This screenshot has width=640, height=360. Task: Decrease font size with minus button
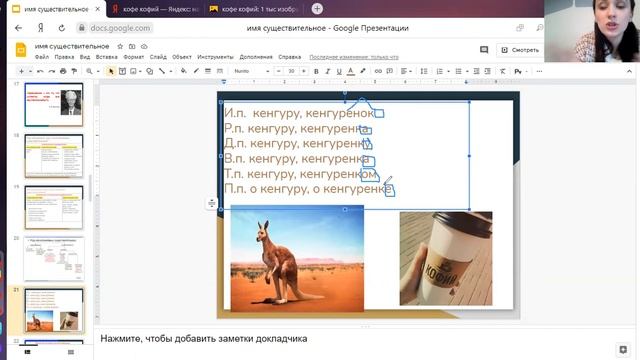tap(278, 71)
